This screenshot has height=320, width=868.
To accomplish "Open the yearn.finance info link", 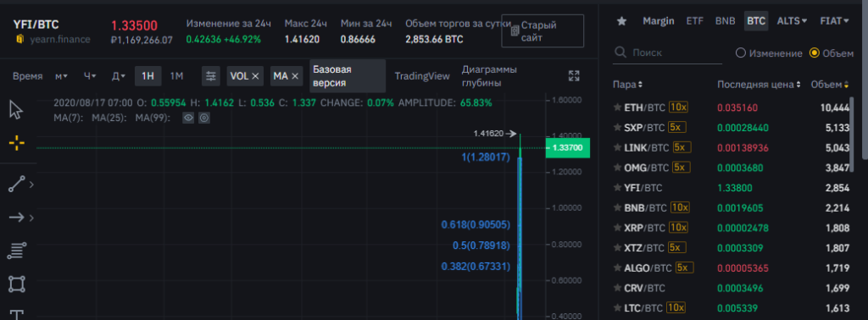I will pos(60,40).
